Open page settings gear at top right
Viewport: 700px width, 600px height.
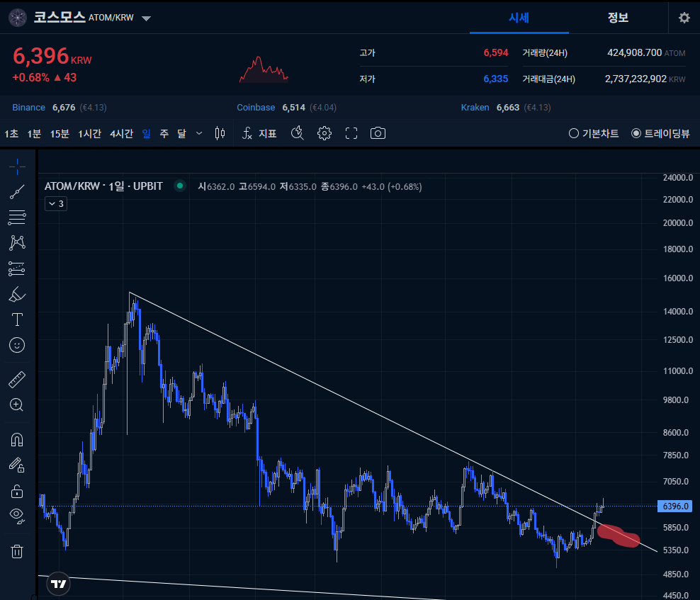pos(684,18)
